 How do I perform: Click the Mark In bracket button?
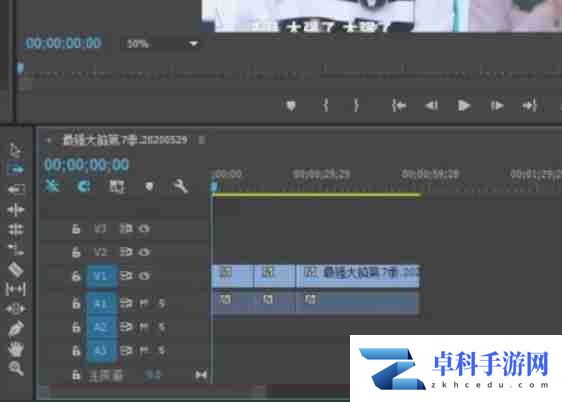(x=325, y=105)
